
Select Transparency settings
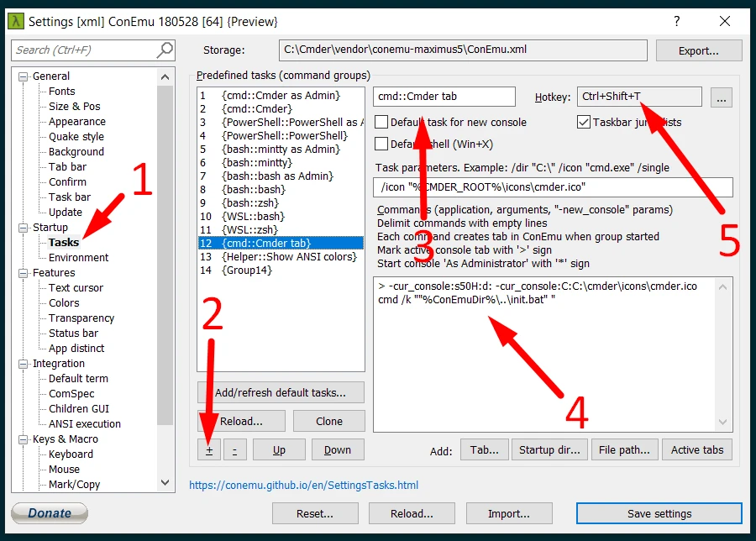81,318
